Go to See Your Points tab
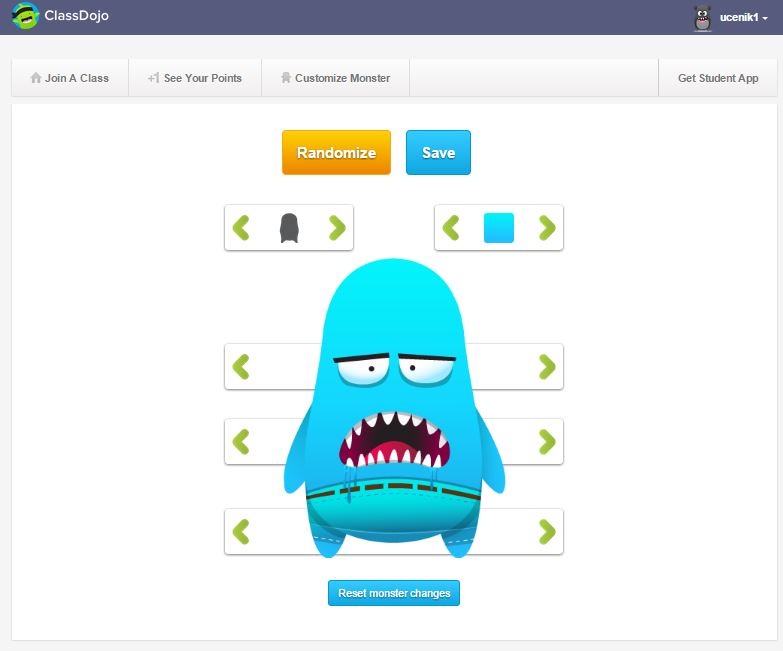 click(x=195, y=78)
